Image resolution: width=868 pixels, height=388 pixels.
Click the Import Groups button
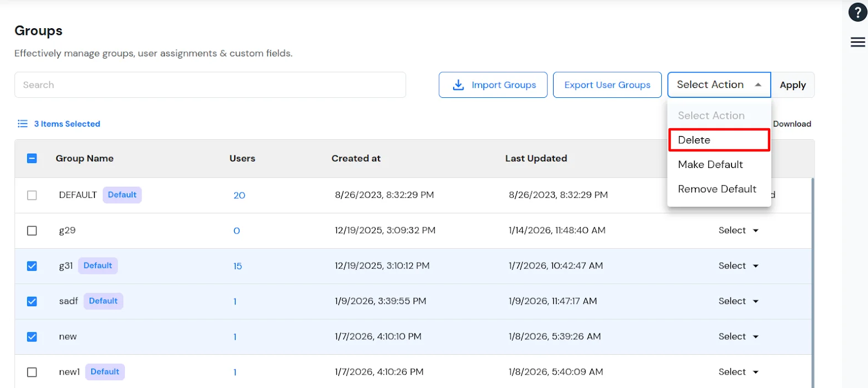pos(493,85)
